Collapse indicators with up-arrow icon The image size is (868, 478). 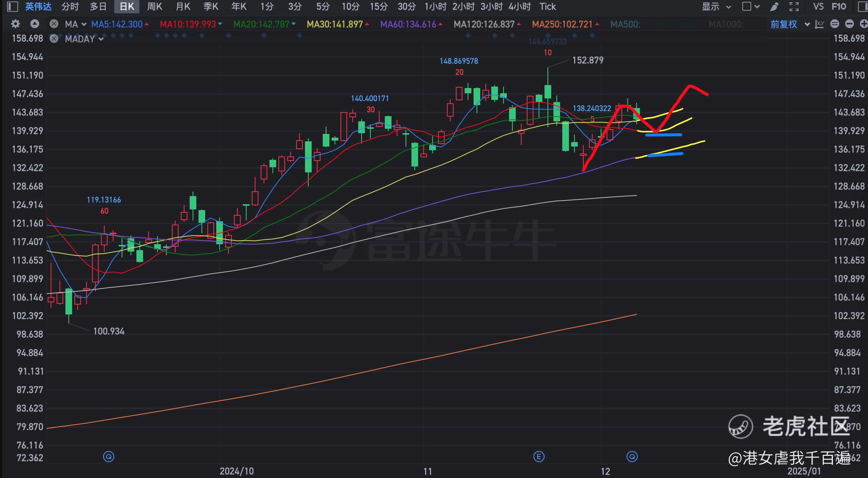pos(35,24)
